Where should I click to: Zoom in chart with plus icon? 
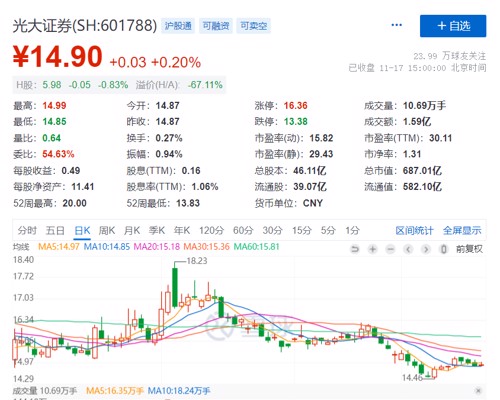pos(373,249)
